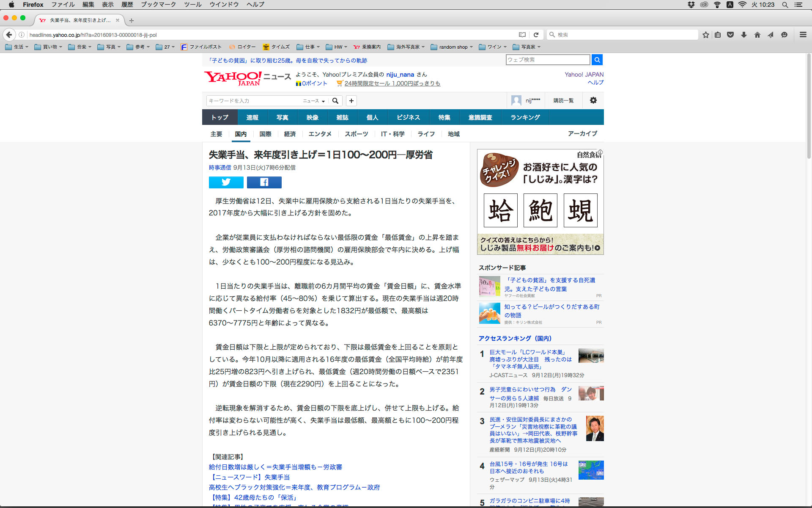Click the blue web search magnifier button
812x508 pixels.
click(597, 60)
